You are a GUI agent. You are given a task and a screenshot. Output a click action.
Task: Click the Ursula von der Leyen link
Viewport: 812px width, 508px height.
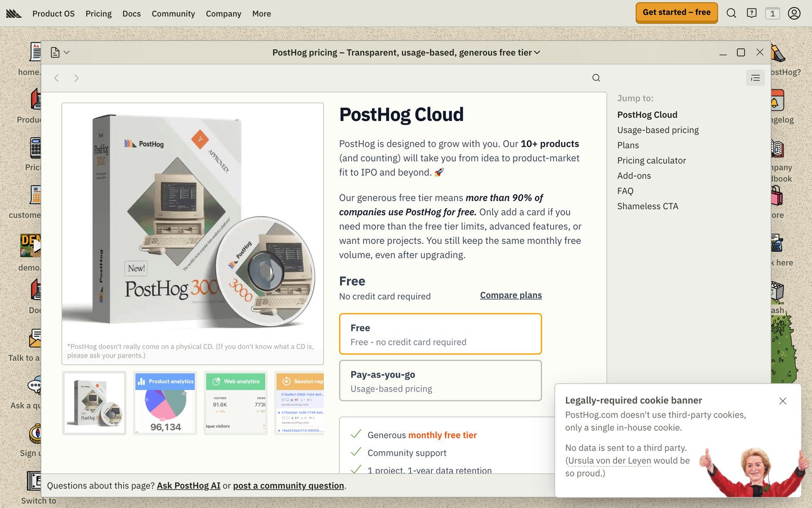[609, 461]
